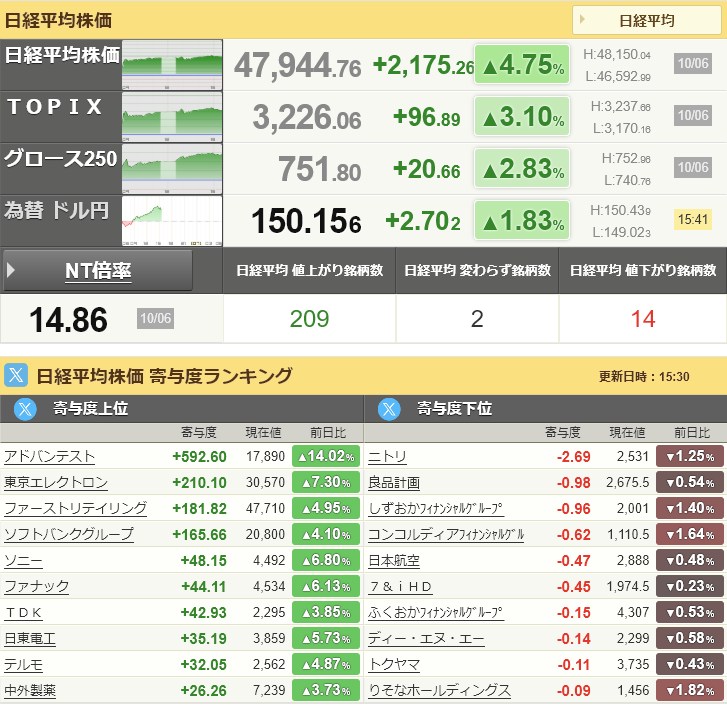727x706 pixels.
Task: Click the X share icon next to 寄与度上位
Action: tap(25, 408)
